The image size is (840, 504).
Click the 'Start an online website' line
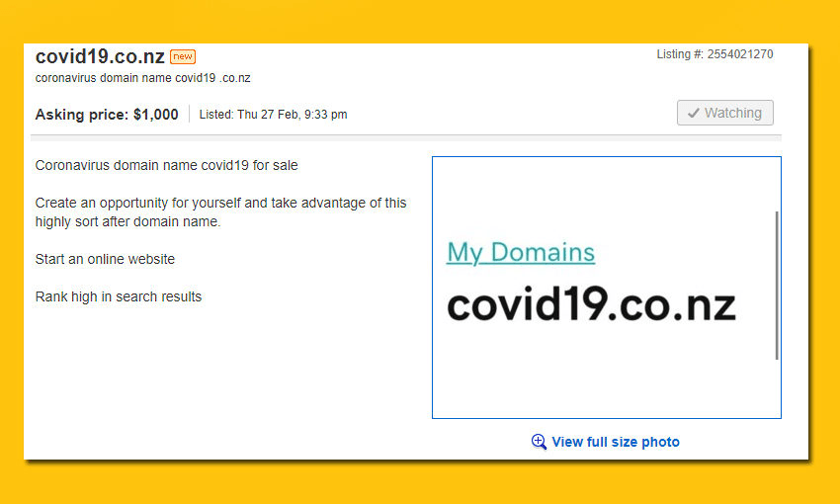pos(105,259)
